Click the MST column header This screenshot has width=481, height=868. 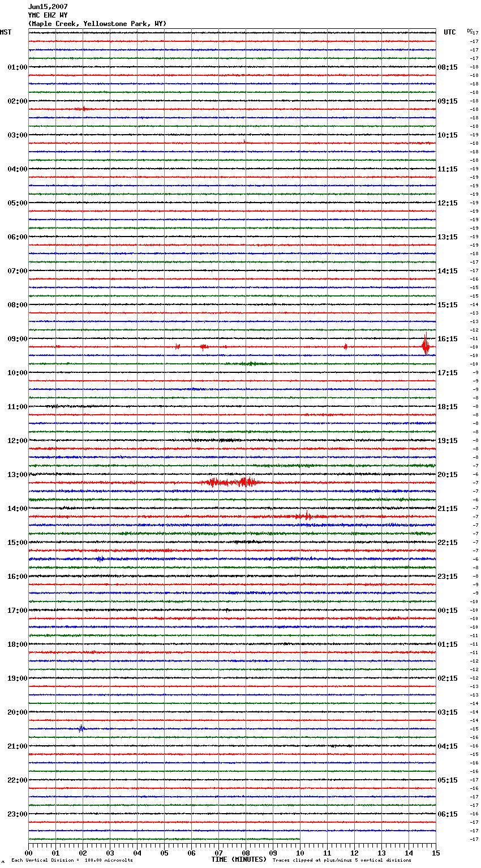(x=6, y=32)
